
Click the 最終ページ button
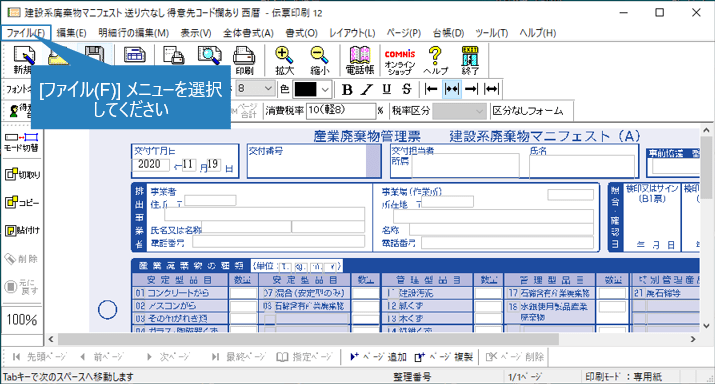coord(238,357)
